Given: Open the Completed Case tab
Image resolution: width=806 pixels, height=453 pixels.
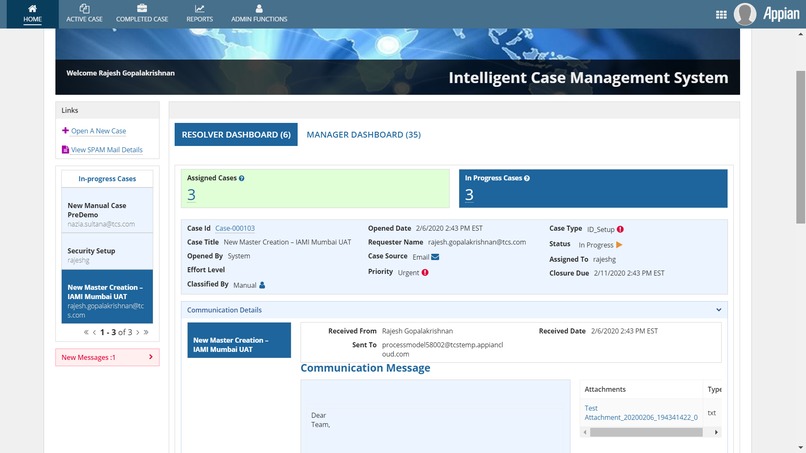Looking at the screenshot, I should (142, 14).
